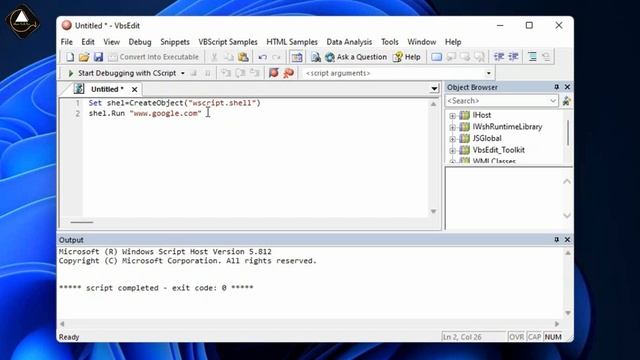Click the increase indent icon
The image size is (640, 360).
pos(499,57)
